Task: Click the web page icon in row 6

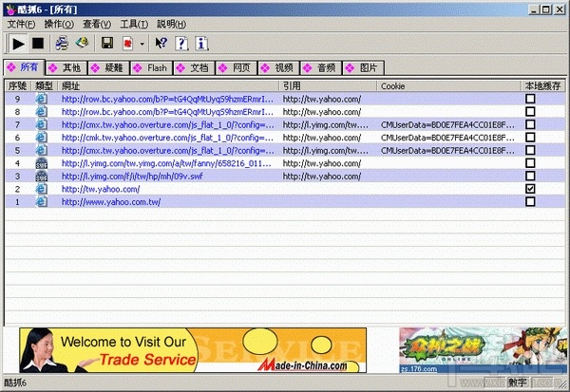Action: pyautogui.click(x=42, y=137)
